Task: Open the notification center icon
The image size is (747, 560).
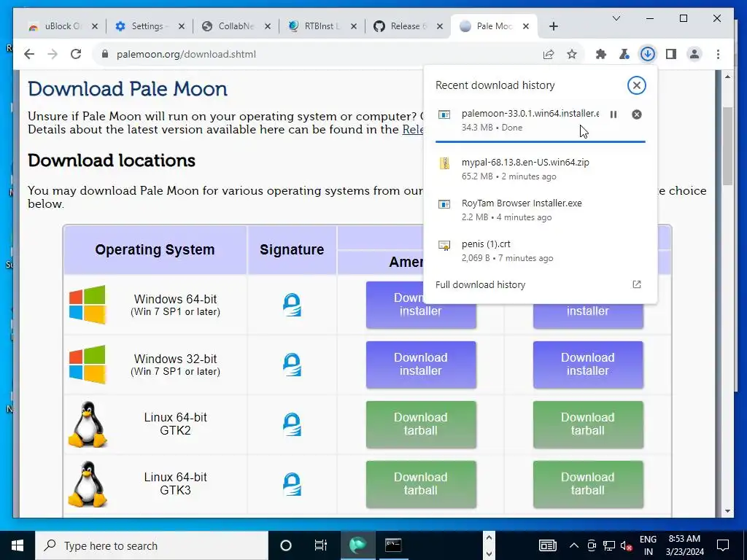Action: pyautogui.click(x=723, y=545)
